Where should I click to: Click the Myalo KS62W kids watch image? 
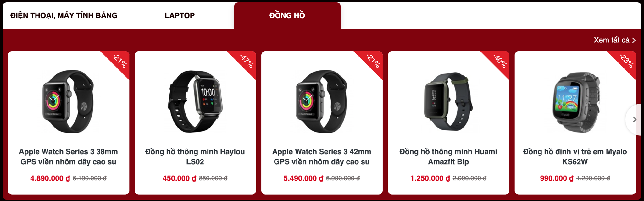pos(575,102)
